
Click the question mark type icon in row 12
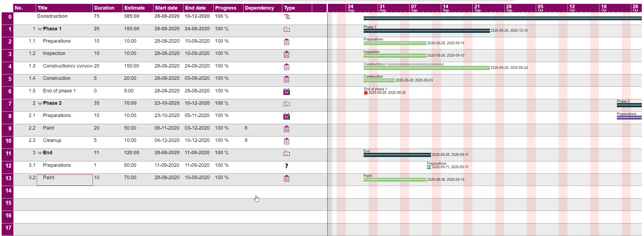click(x=286, y=166)
